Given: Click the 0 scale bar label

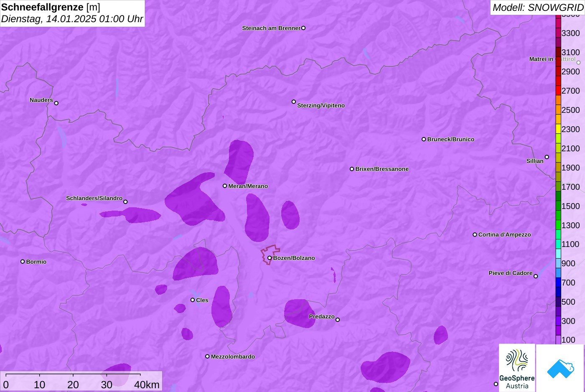Looking at the screenshot, I should (6, 385).
